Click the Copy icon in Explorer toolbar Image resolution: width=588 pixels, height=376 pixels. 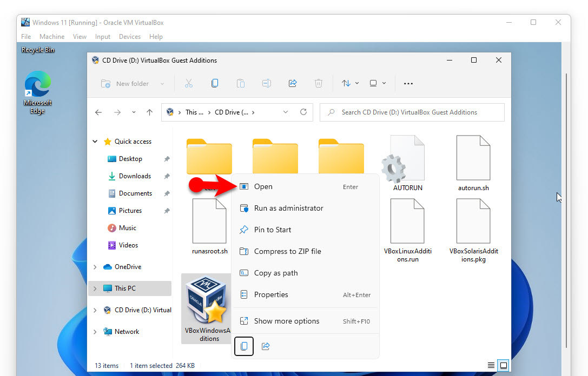click(215, 83)
